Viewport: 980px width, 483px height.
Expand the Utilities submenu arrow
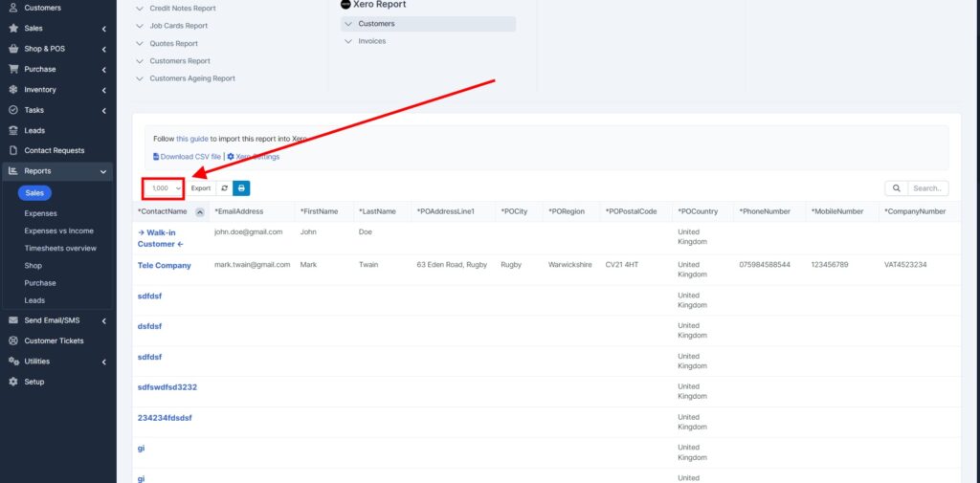103,362
